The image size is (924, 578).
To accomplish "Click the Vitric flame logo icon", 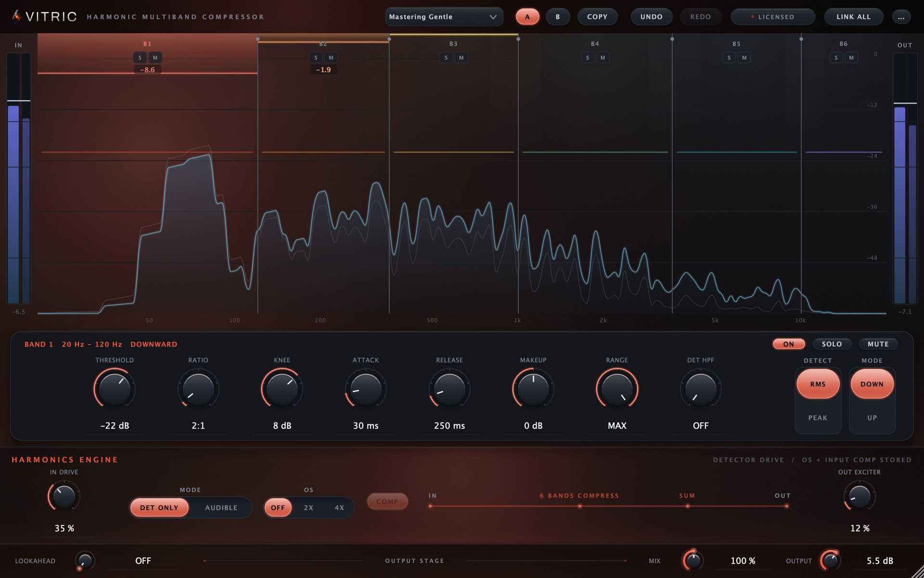I will (x=16, y=16).
